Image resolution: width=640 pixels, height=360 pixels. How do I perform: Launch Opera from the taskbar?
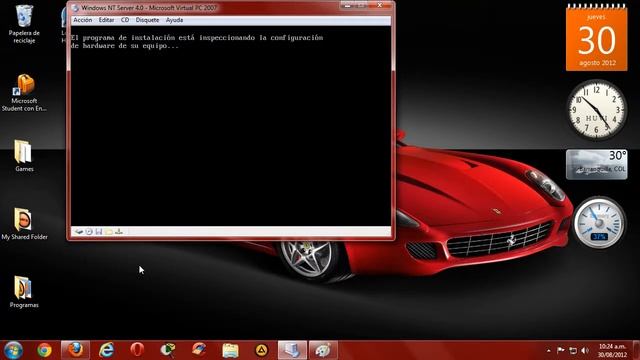pos(137,350)
